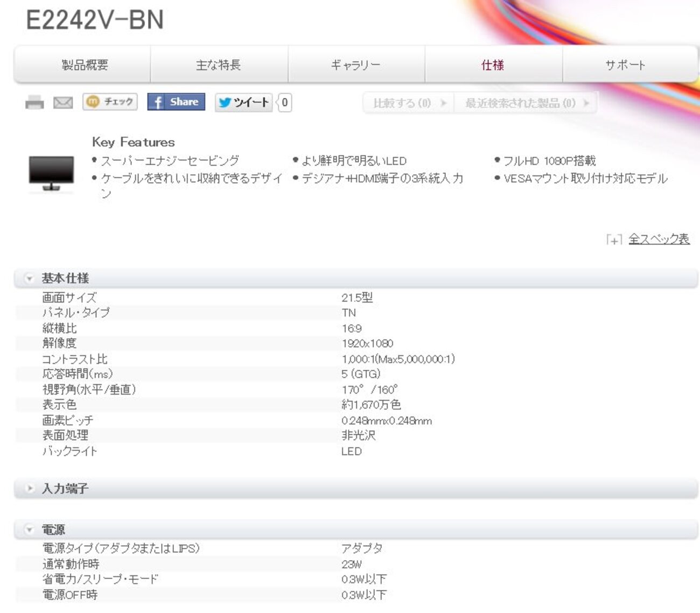Expand the 入力端子 section
The image size is (700, 613).
pyautogui.click(x=30, y=489)
